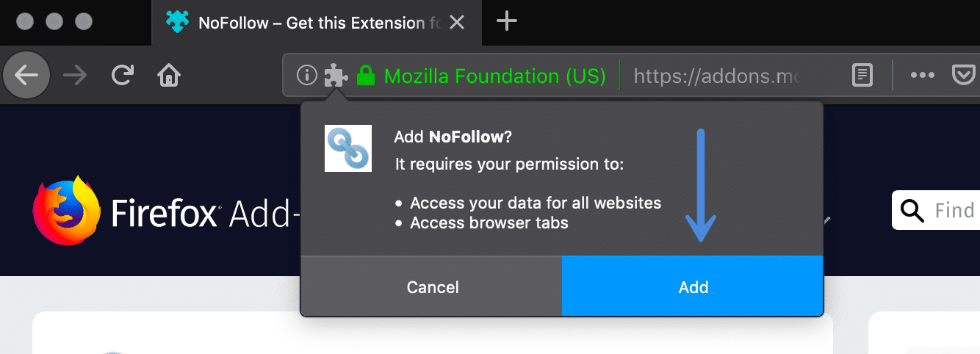Close the NoFollow extension tab
The width and height of the screenshot is (980, 354).
pyautogui.click(x=457, y=23)
